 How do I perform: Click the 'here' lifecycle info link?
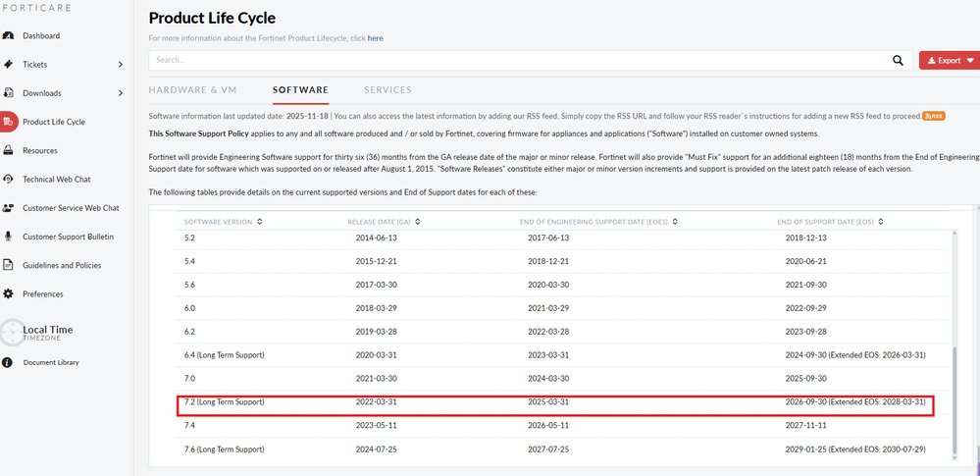[x=375, y=38]
